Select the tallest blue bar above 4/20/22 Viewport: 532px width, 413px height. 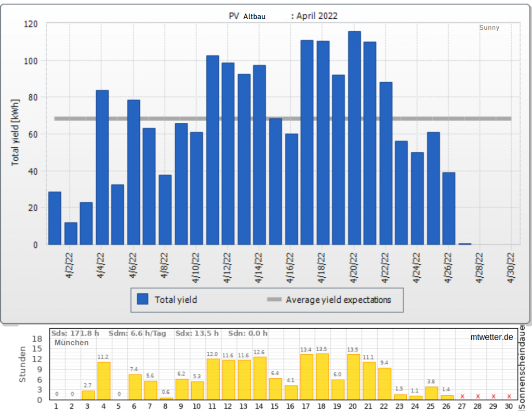354,138
